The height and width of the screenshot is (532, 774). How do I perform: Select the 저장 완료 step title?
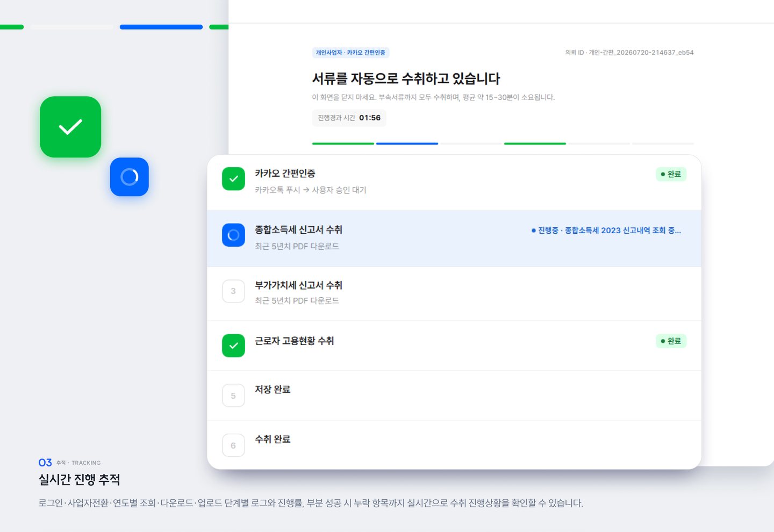click(273, 389)
